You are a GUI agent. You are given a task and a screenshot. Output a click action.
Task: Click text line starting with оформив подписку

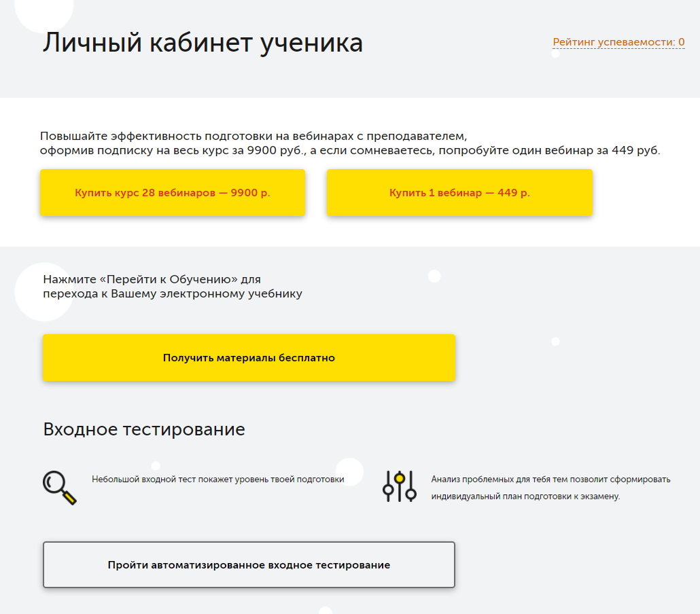point(349,150)
